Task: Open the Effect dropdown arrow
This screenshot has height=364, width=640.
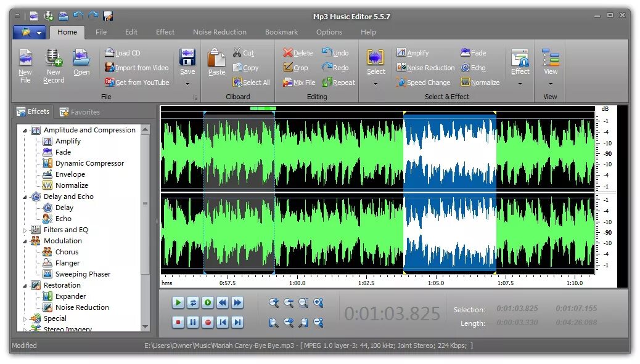Action: (x=520, y=84)
